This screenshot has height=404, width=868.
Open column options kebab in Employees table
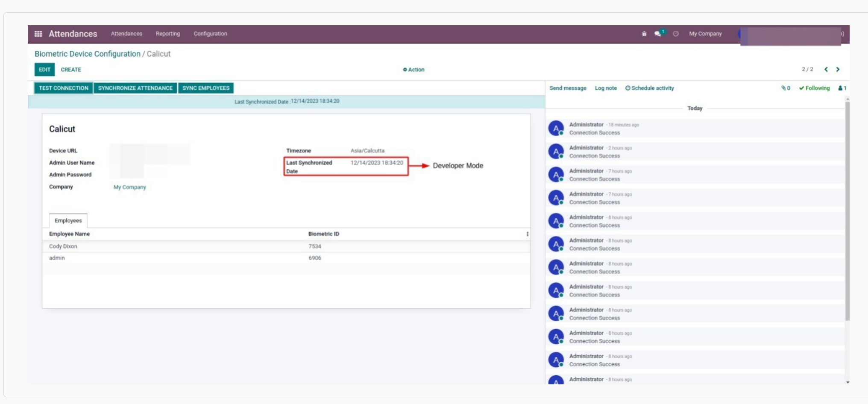pos(528,234)
